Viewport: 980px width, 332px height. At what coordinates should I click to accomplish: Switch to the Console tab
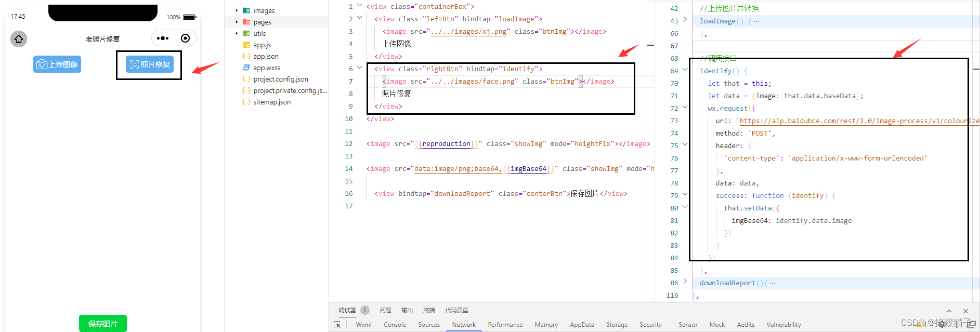point(395,325)
